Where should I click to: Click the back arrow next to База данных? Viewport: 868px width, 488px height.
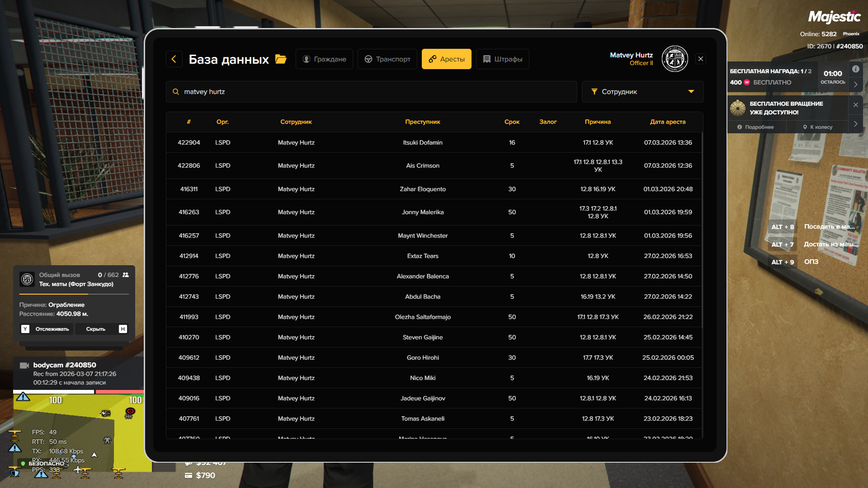[x=174, y=59]
